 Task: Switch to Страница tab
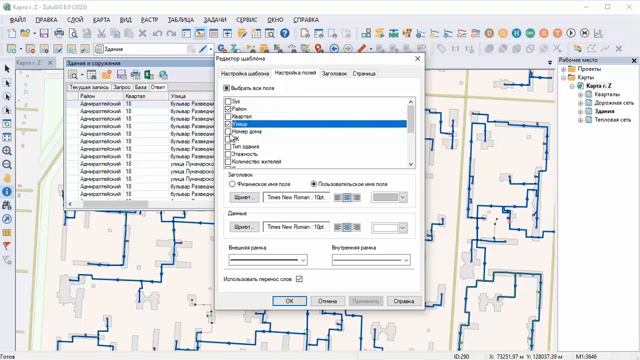364,73
